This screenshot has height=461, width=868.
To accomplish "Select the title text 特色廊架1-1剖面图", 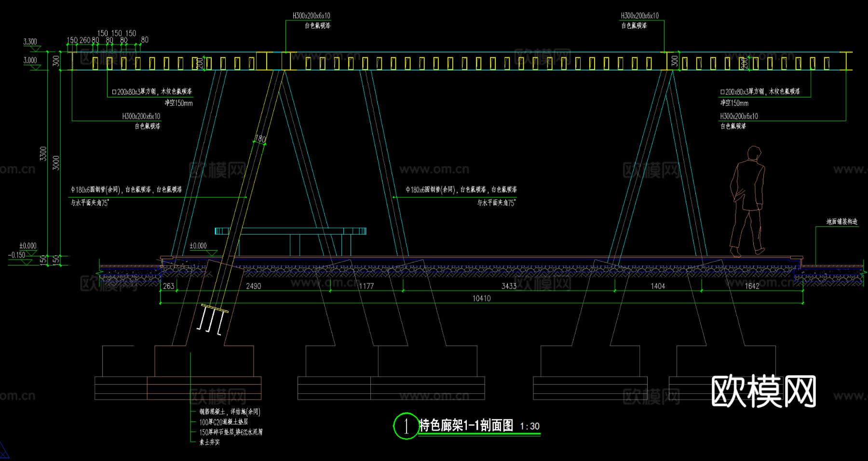I will [466, 425].
